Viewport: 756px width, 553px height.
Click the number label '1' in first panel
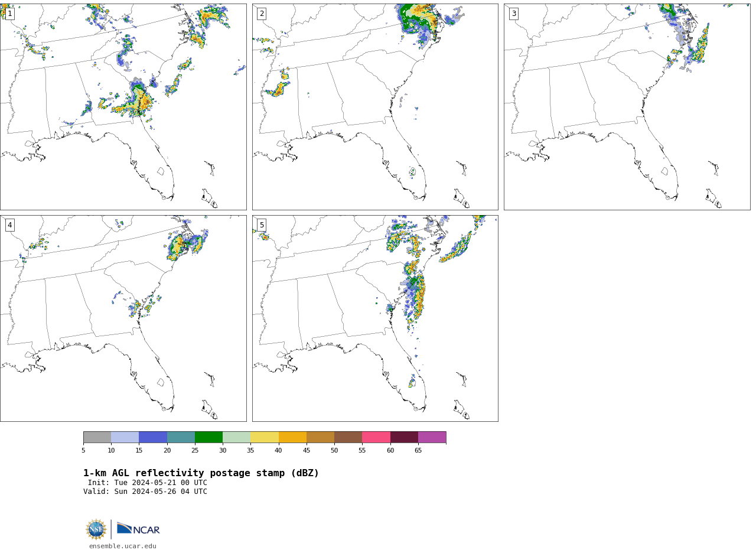pyautogui.click(x=9, y=14)
